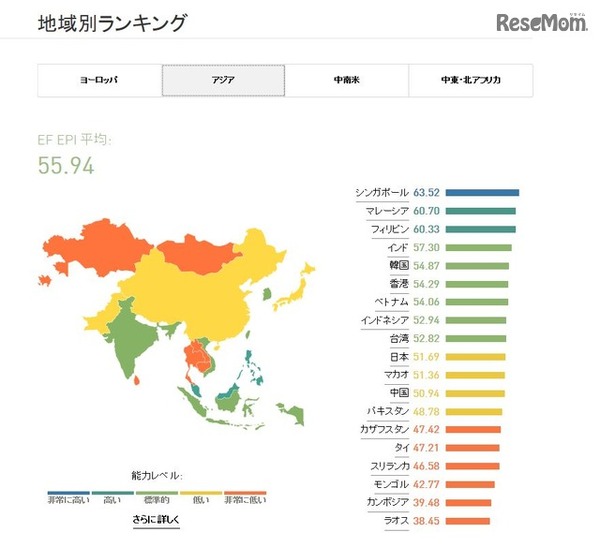Viewport: 600px width, 547px height.
Task: Select the アジア tab
Action: pos(223,80)
